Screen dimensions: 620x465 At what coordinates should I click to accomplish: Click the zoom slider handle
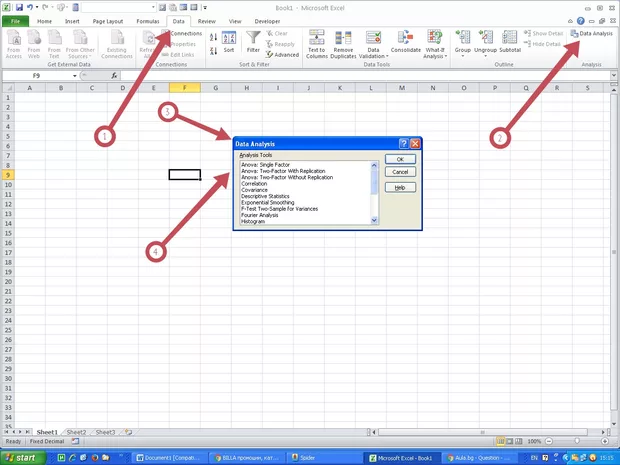pyautogui.click(x=577, y=441)
